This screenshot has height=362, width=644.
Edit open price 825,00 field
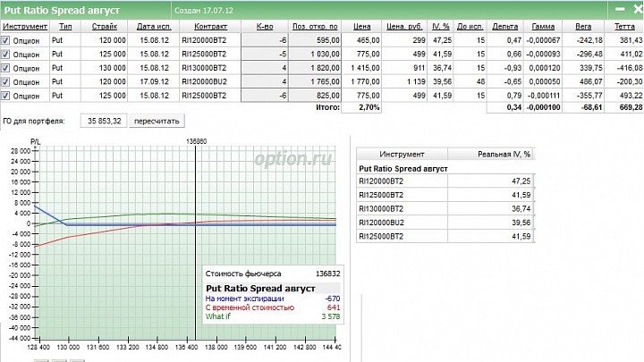315,96
